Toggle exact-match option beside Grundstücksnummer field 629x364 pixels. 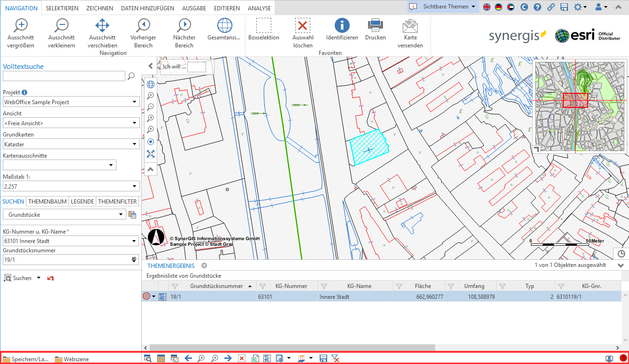tap(134, 258)
